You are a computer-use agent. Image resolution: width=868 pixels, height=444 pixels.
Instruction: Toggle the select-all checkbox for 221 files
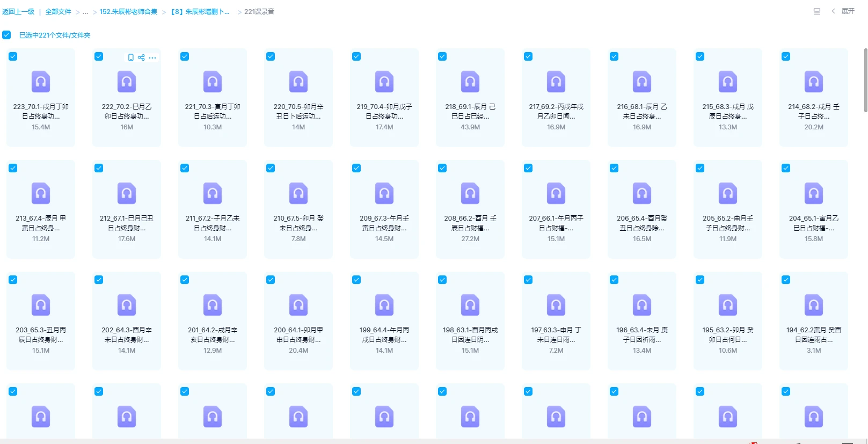coord(6,35)
